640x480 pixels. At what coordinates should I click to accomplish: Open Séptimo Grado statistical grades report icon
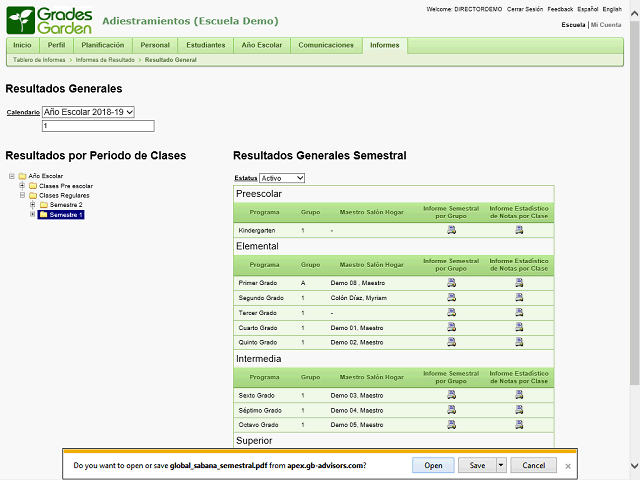519,410
